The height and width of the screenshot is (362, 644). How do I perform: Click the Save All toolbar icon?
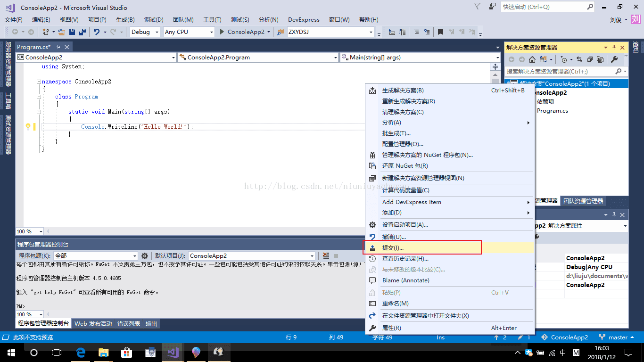tap(82, 32)
